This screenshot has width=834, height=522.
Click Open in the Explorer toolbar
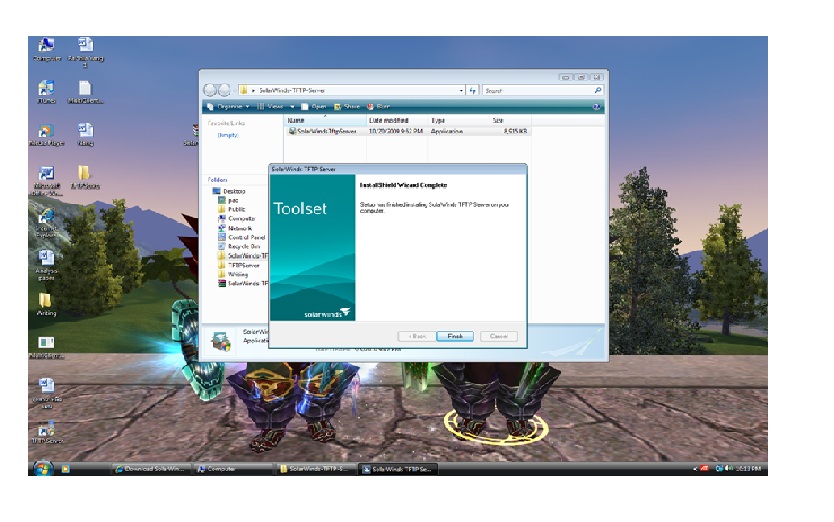click(314, 106)
